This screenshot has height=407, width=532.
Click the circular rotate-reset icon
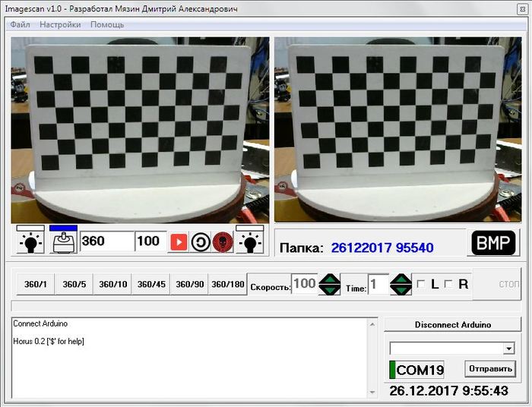point(201,241)
